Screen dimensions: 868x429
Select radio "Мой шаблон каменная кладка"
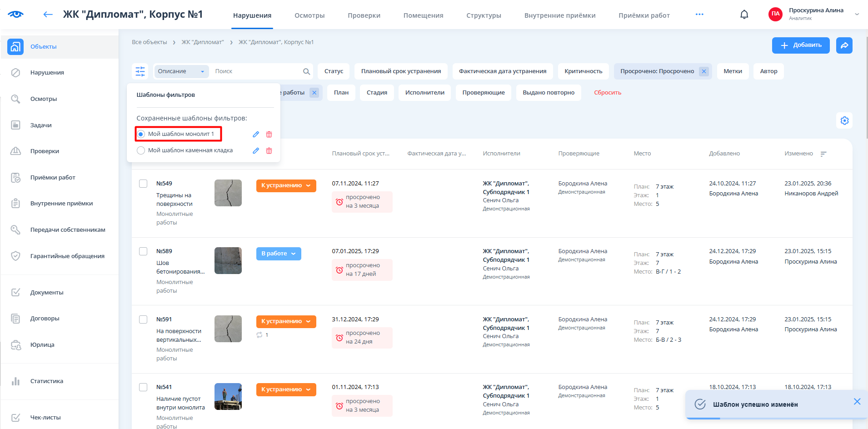[141, 150]
